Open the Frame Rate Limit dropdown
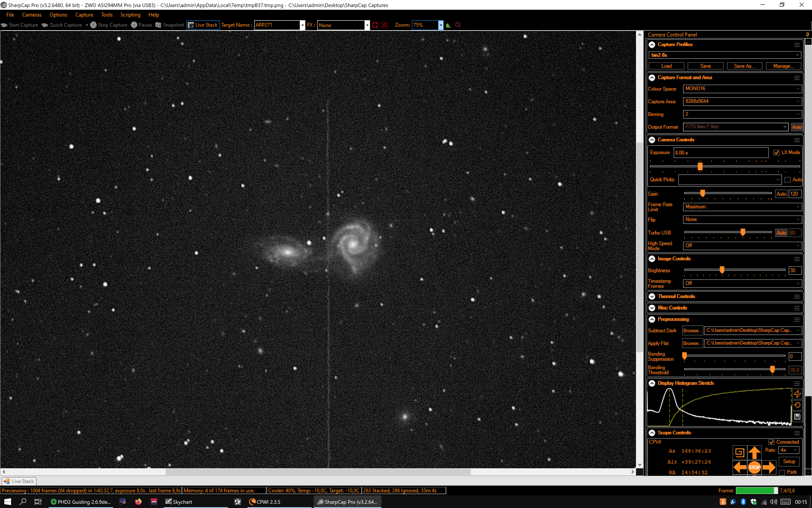The width and height of the screenshot is (812, 508). [x=743, y=207]
